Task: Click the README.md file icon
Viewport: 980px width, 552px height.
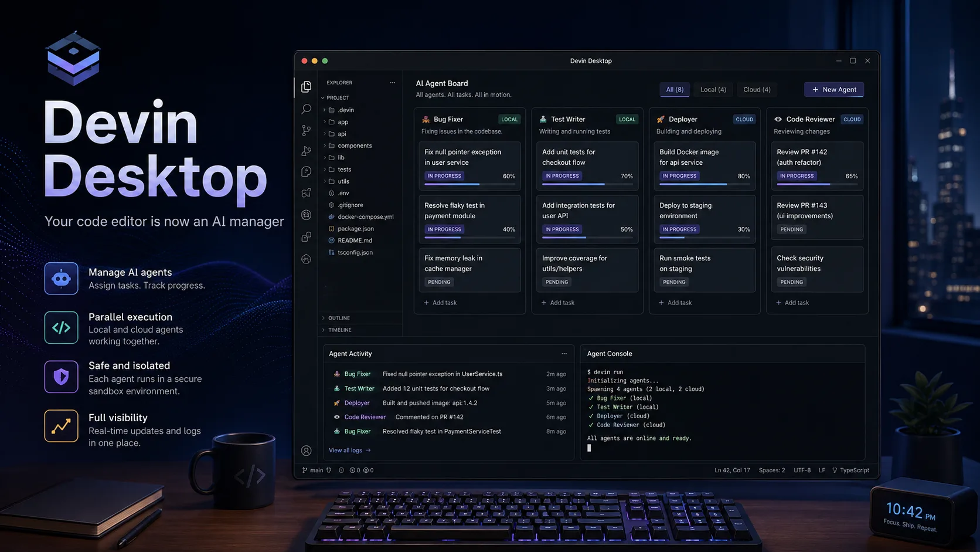Action: click(332, 241)
